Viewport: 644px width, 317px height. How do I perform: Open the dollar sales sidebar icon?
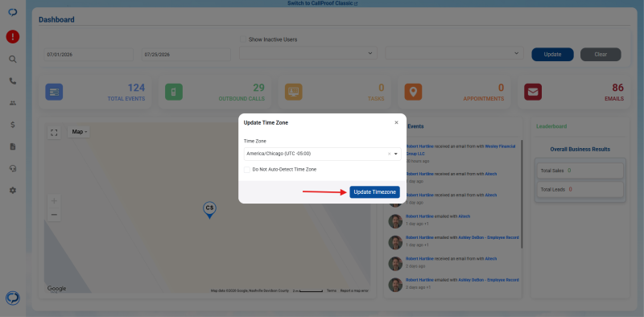(13, 125)
